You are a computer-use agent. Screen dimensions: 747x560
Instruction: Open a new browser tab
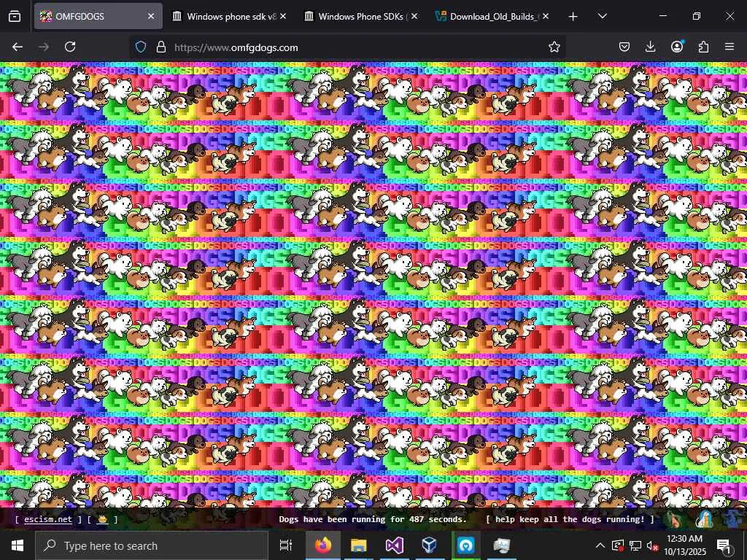pyautogui.click(x=573, y=16)
